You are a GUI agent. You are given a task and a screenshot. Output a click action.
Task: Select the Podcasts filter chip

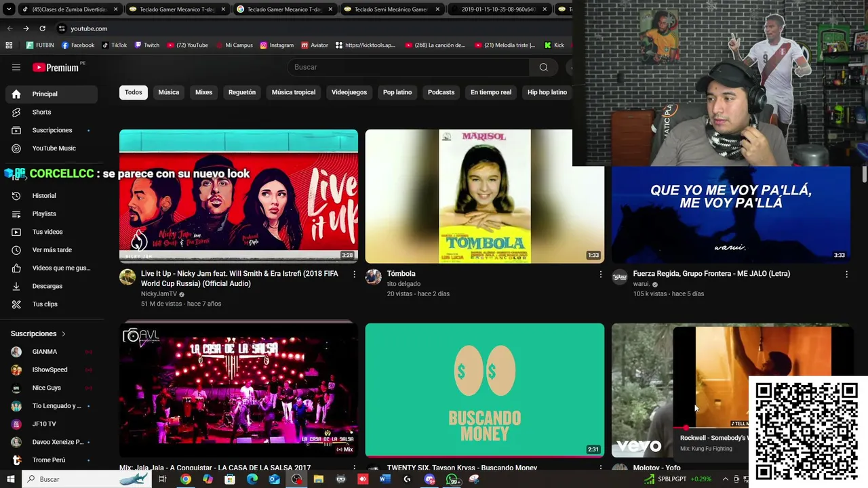pyautogui.click(x=441, y=92)
